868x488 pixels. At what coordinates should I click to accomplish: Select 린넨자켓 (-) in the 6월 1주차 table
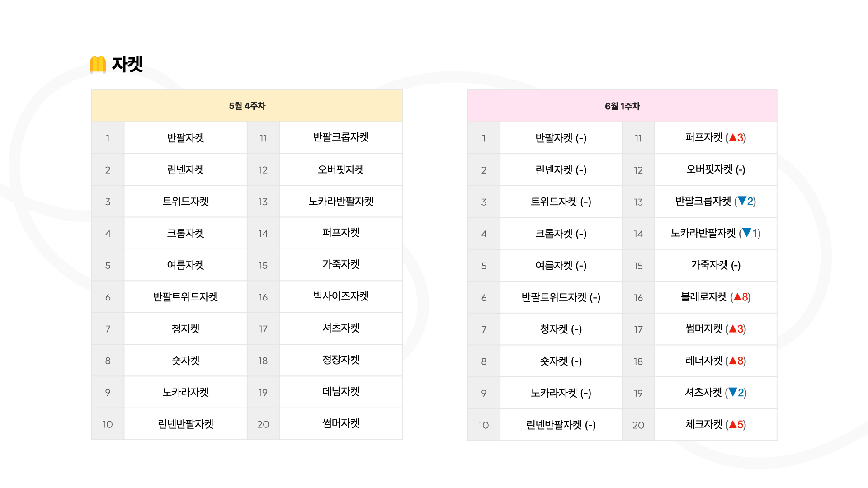pos(561,170)
